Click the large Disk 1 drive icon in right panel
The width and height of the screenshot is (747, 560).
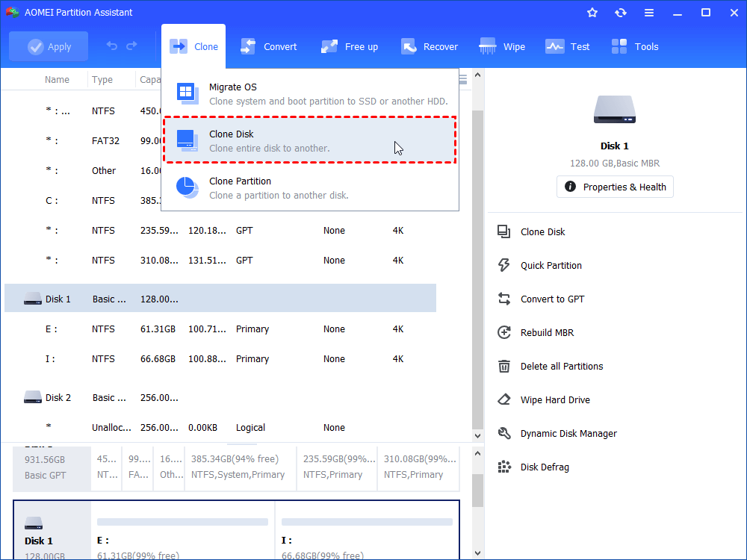point(615,110)
